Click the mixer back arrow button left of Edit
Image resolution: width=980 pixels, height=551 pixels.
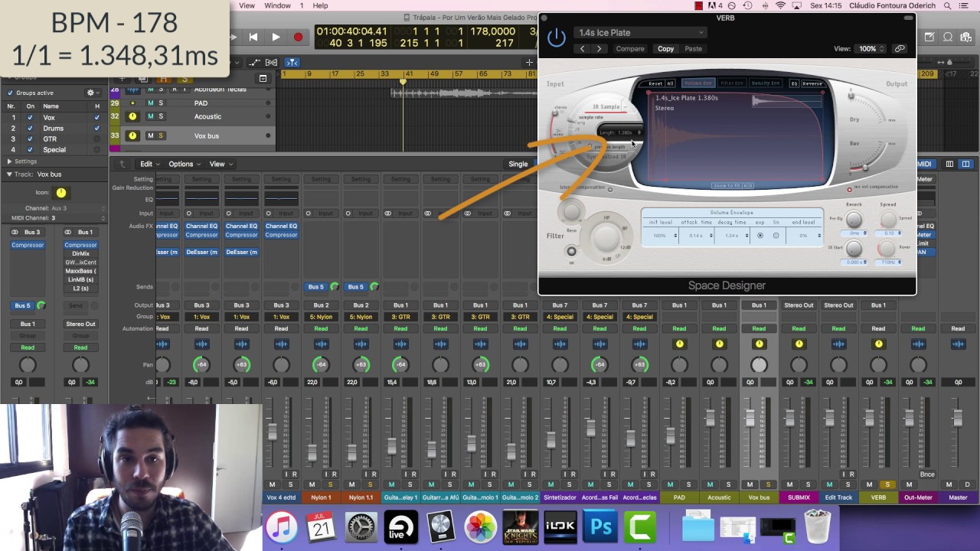point(122,164)
